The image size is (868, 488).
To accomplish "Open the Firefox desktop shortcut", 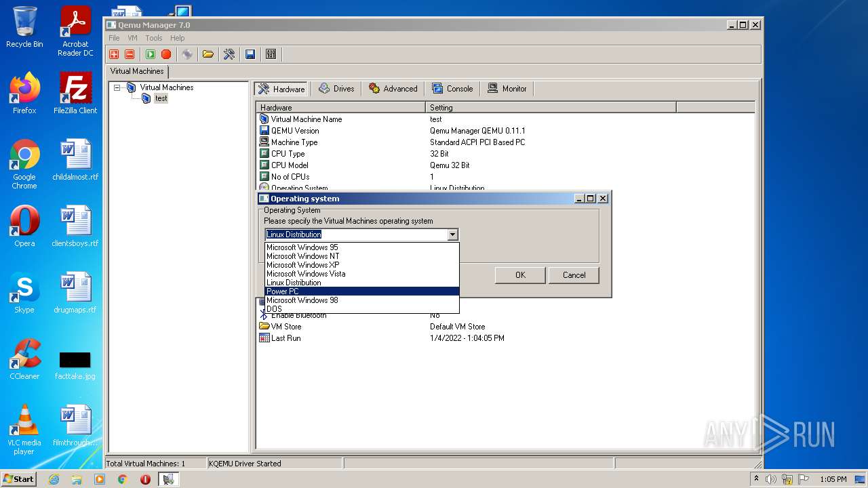I will (x=24, y=94).
